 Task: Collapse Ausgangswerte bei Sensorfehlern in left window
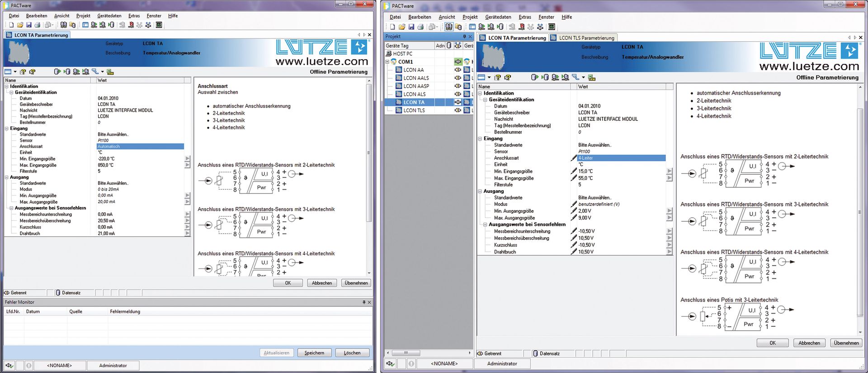[11, 208]
